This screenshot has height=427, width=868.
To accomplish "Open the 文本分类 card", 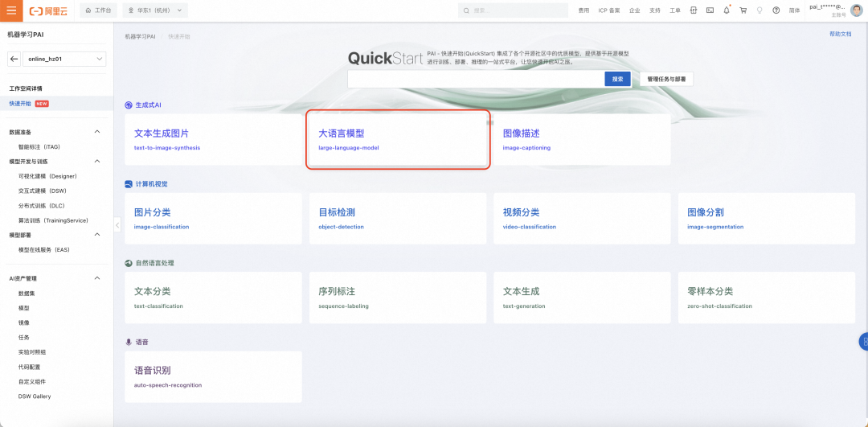I will pos(213,298).
